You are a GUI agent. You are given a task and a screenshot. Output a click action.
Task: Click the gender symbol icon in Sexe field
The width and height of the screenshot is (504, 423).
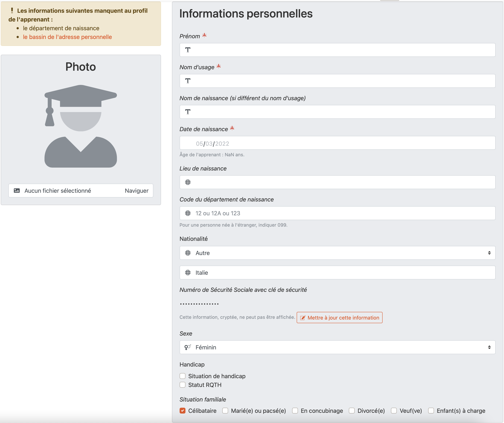[187, 347]
